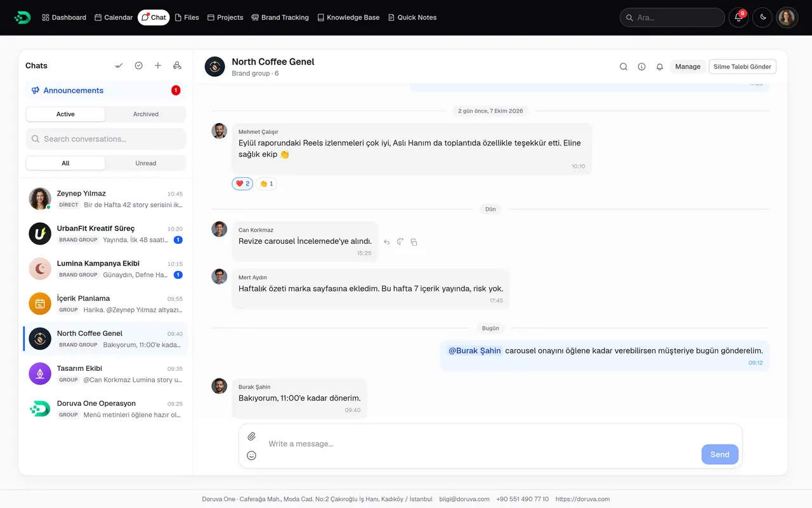
Task: Click the Manage button
Action: click(x=688, y=67)
